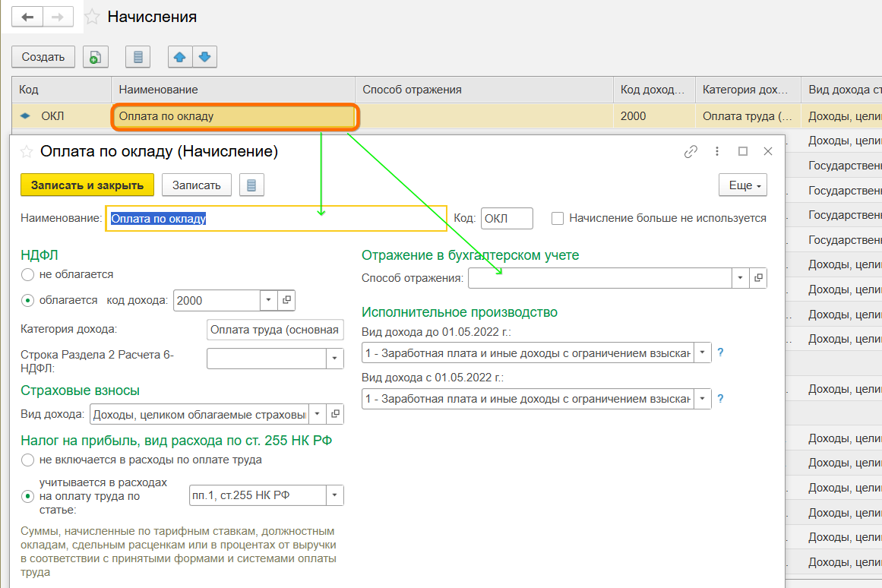Move the item down with blue arrow
Viewport: 882px width, 588px height.
pyautogui.click(x=205, y=57)
